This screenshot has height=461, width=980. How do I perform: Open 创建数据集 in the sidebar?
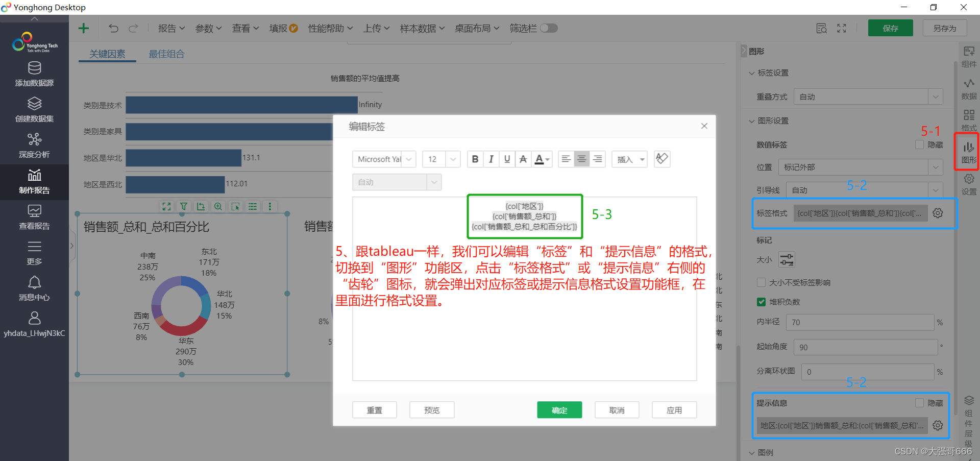point(34,110)
